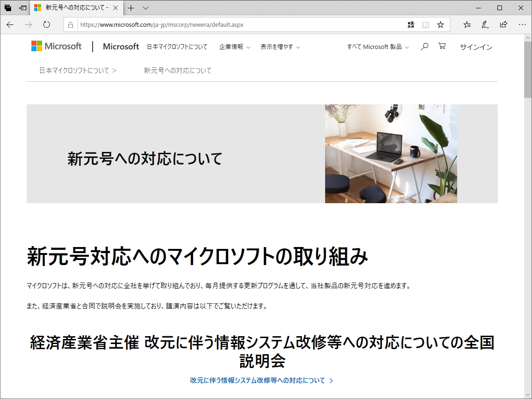The image size is (532, 399).
Task: Click the Microsoft logo
Action: 55,46
